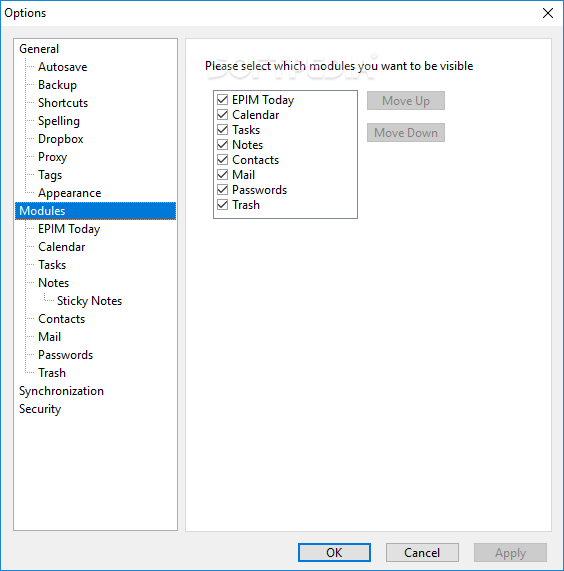Select General in the options tree
564x571 pixels.
pos(39,49)
